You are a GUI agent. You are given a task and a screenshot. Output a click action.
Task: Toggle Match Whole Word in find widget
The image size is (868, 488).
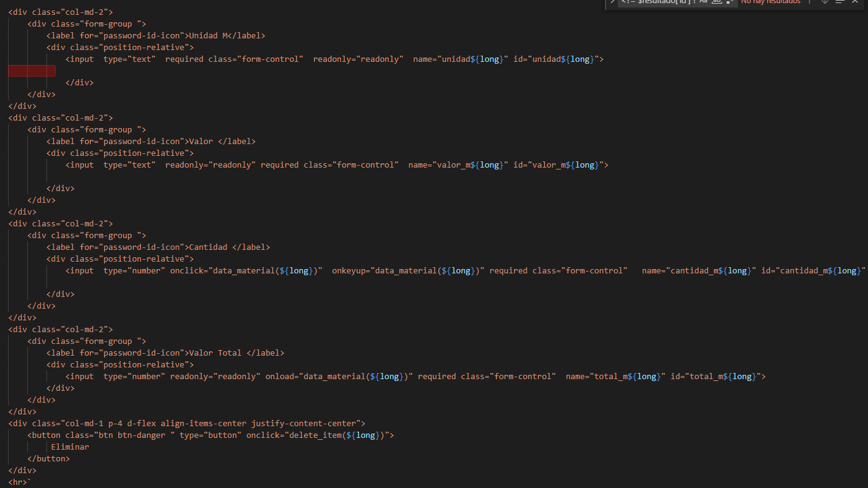717,2
